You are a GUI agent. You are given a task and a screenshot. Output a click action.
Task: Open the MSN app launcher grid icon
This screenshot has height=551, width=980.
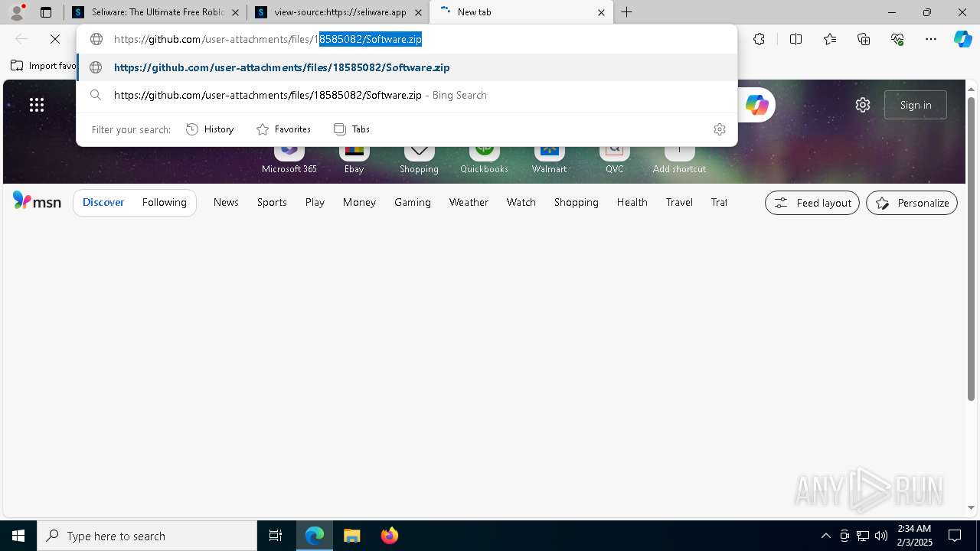pos(37,105)
